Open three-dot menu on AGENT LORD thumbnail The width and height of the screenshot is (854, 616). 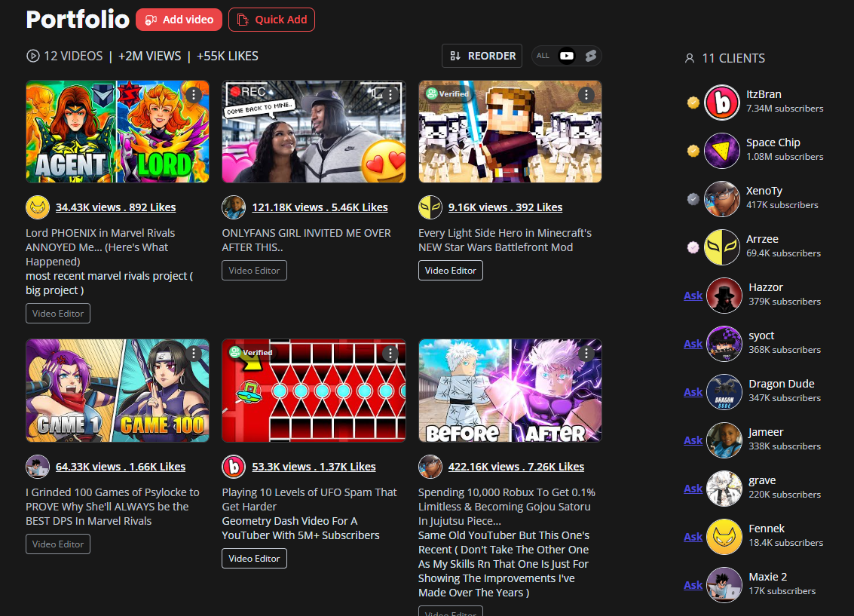point(194,94)
